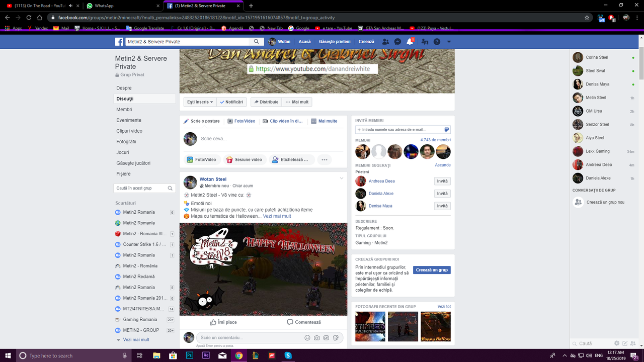Open Vezi tot for recent group photos

tap(444, 306)
